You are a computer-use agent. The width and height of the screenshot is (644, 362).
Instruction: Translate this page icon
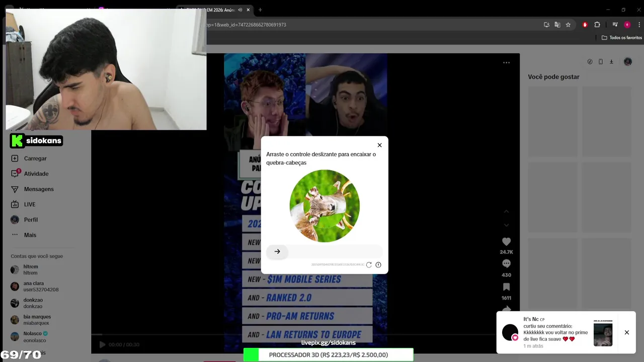pos(557,25)
